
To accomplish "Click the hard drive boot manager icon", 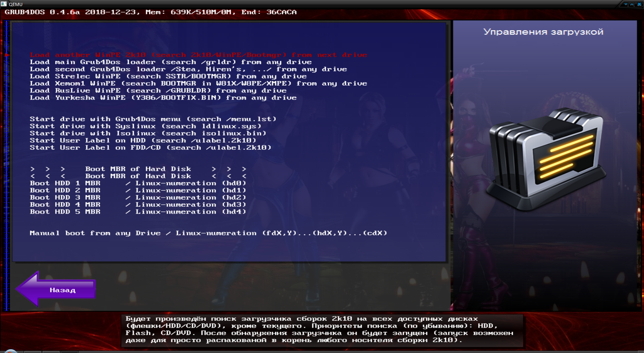I will pos(546,158).
